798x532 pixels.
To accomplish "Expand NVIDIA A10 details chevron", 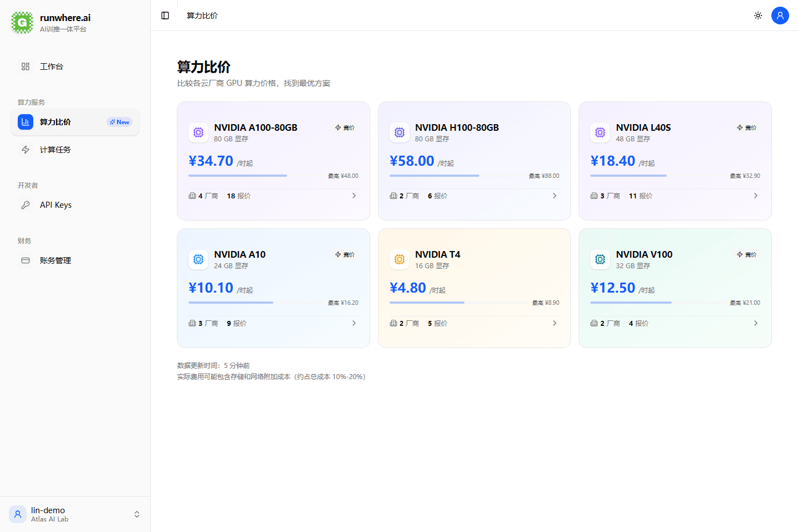I will 354,323.
